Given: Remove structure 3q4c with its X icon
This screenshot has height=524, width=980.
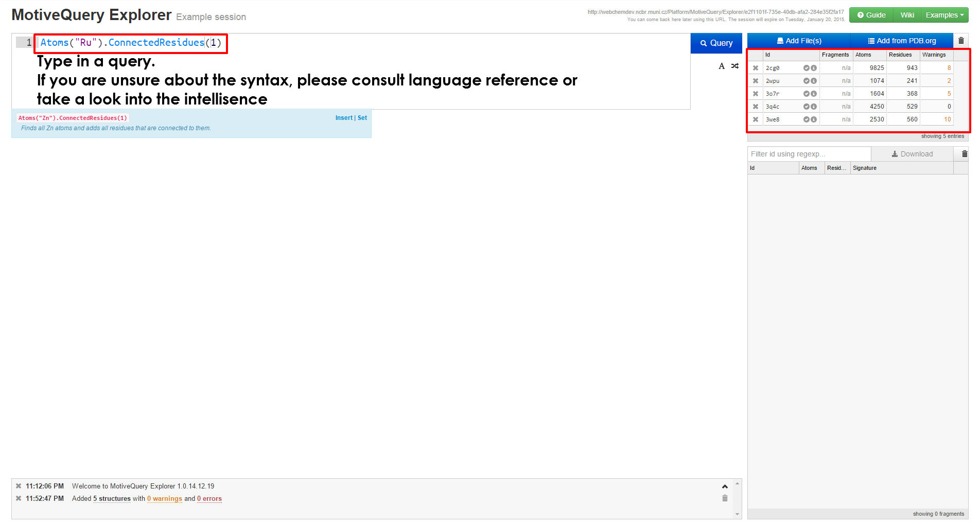Looking at the screenshot, I should coord(756,107).
